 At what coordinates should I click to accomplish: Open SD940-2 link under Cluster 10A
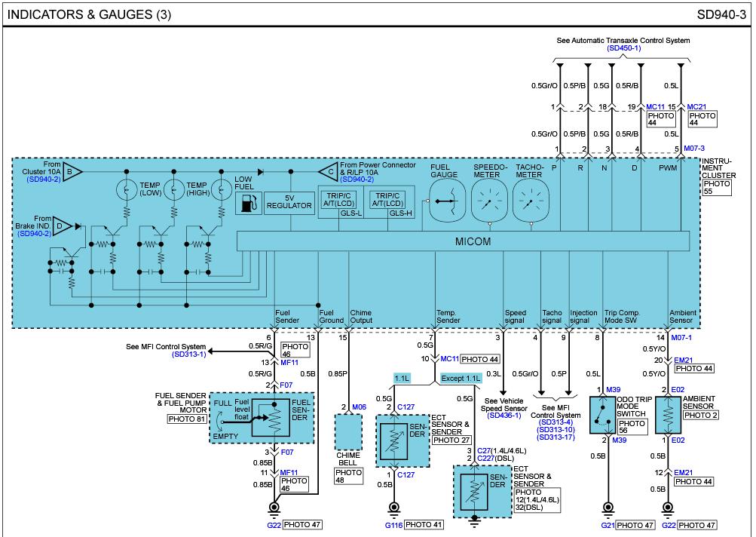click(44, 180)
